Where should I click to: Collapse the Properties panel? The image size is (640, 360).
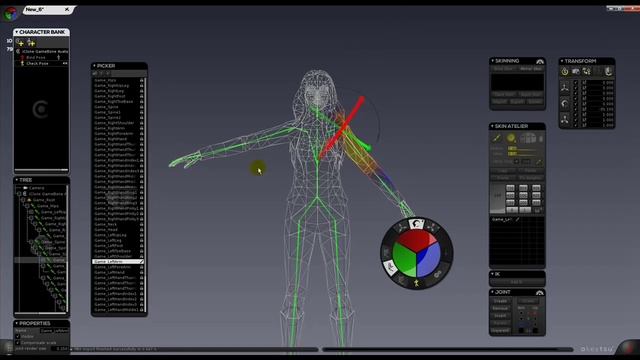pyautogui.click(x=17, y=323)
